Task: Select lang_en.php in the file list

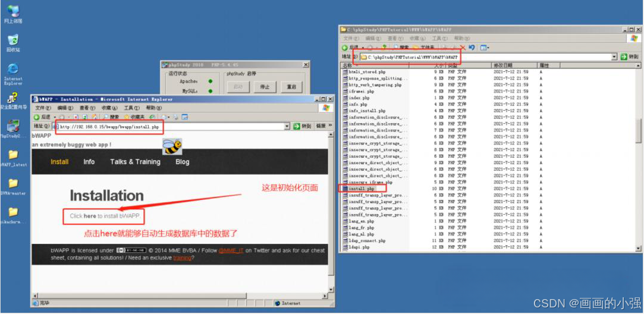Action: tap(359, 221)
